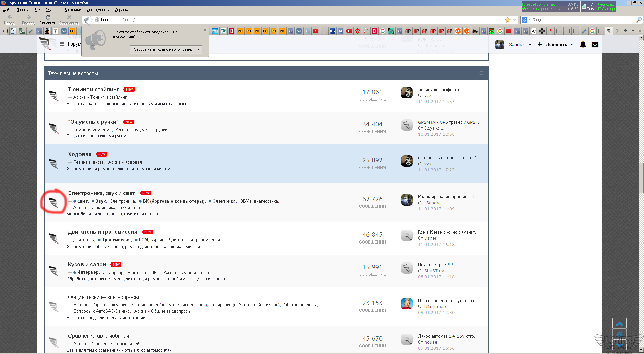Open the notifications bell icon
The width and height of the screenshot is (644, 354).
tap(583, 44)
